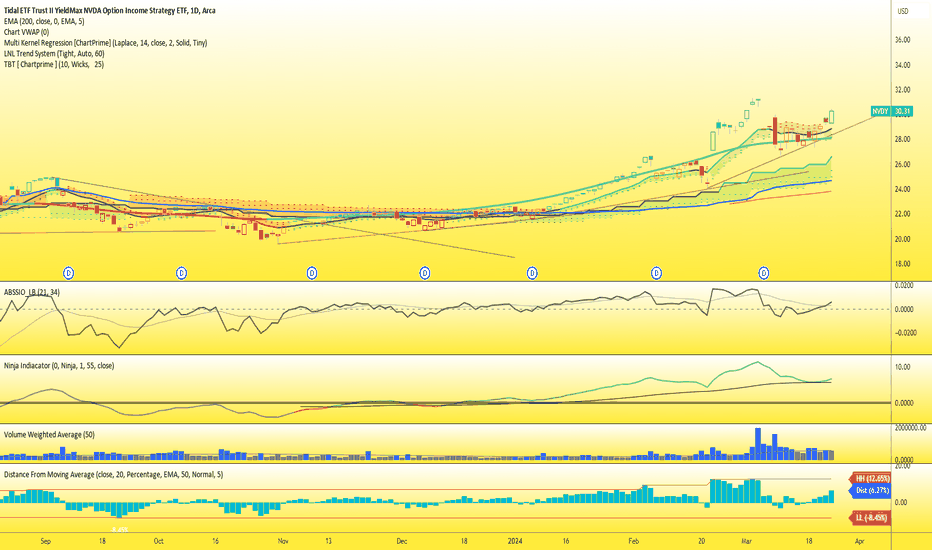Select the Volume Weighted Average (50) label
The width and height of the screenshot is (932, 550).
(x=49, y=434)
